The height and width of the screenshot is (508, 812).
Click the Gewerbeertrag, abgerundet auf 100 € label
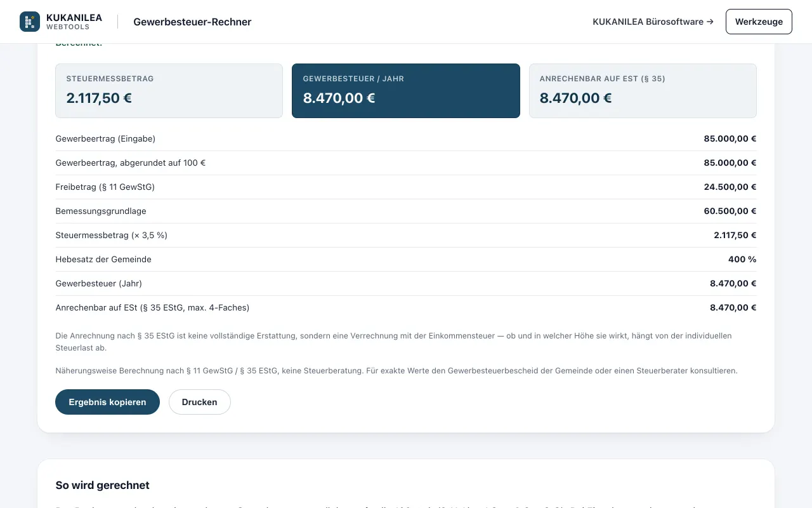click(x=131, y=163)
